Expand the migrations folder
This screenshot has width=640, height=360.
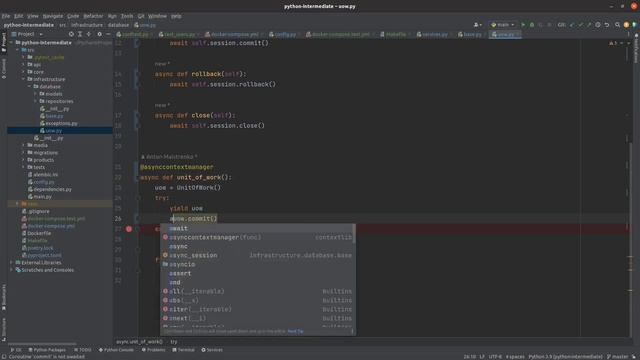pyautogui.click(x=24, y=153)
